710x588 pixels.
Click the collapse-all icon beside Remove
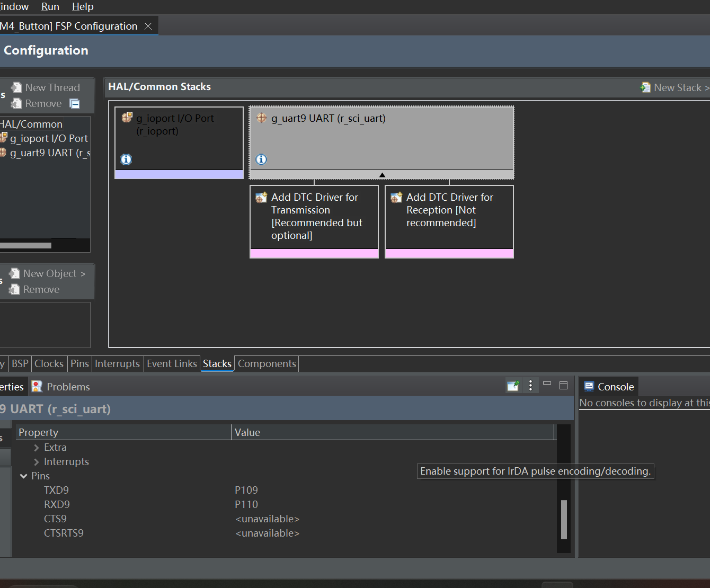pos(75,104)
